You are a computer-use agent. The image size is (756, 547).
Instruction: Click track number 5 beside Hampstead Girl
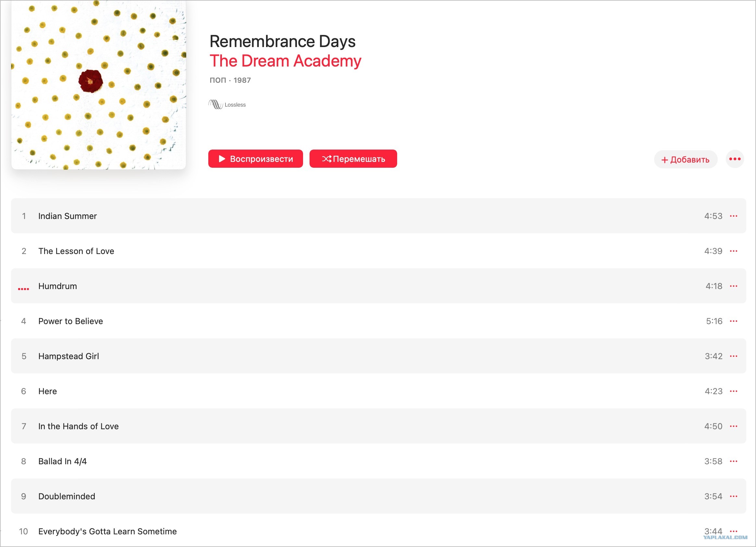(x=24, y=356)
